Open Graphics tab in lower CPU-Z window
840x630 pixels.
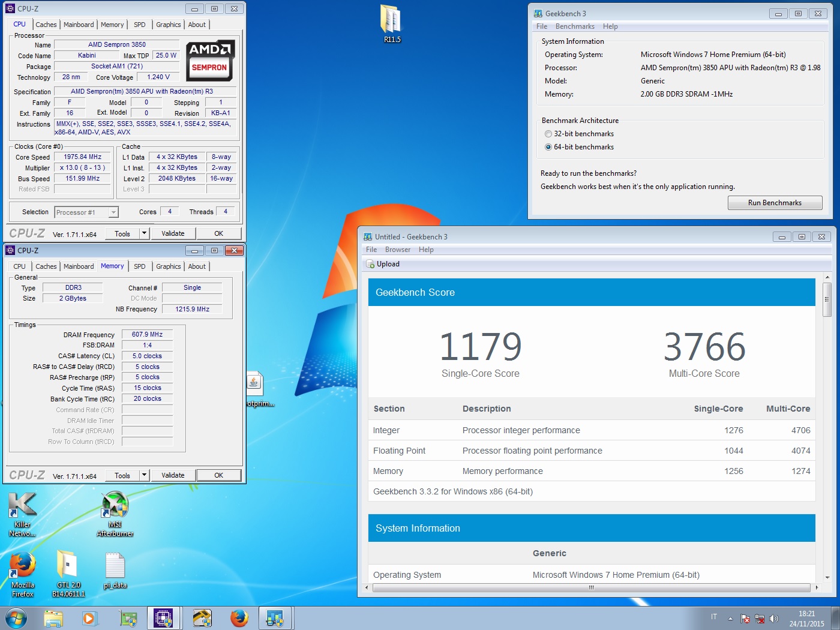(169, 266)
